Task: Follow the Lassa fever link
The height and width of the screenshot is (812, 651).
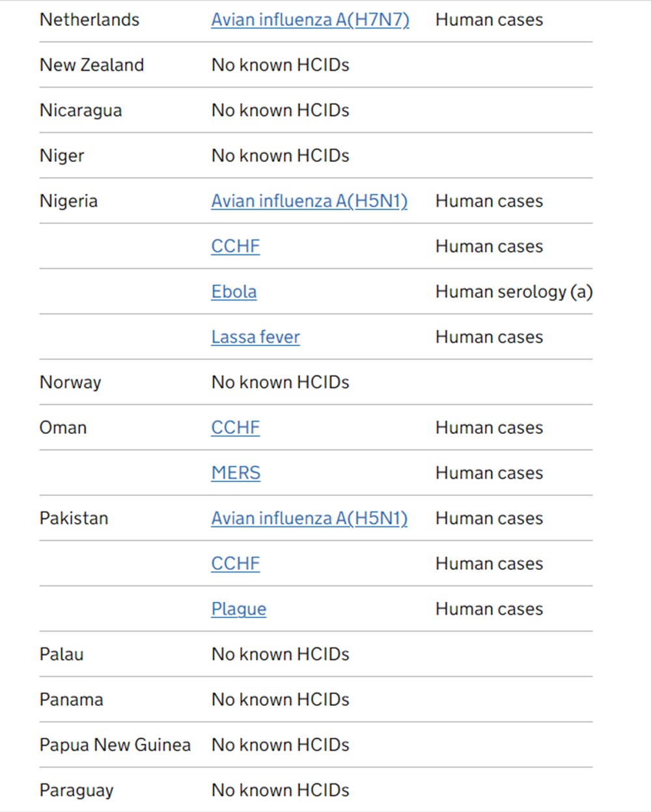Action: tap(255, 337)
